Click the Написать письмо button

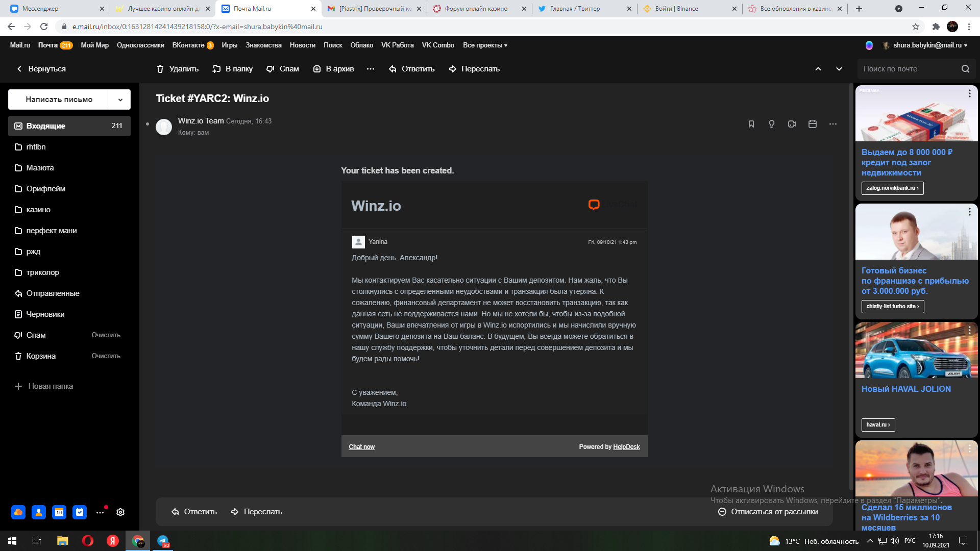tap(59, 99)
